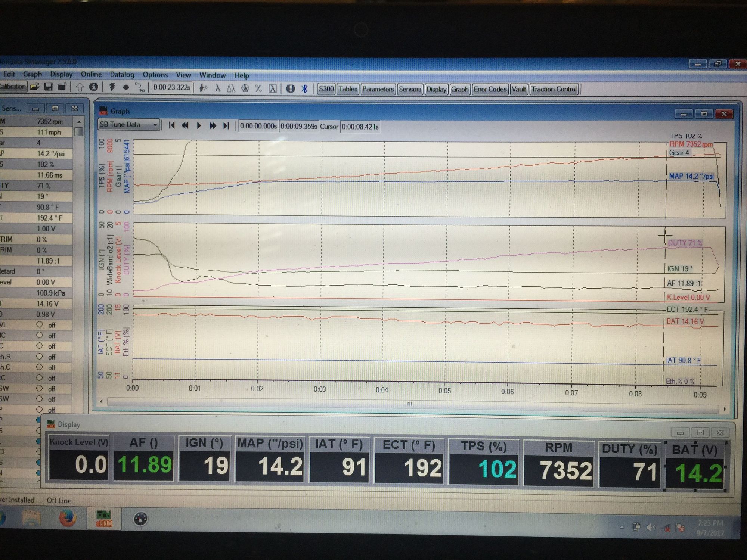Click the Bluetooth toolbar icon

coord(304,89)
